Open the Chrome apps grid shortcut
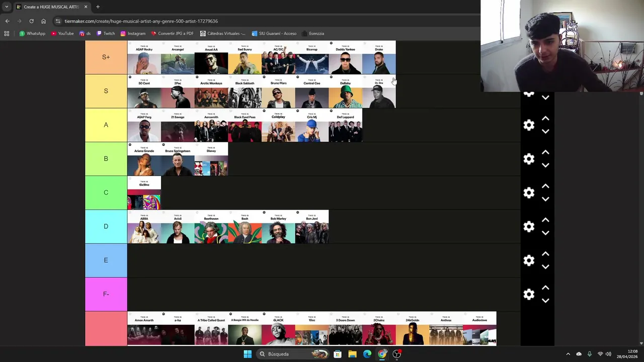The height and width of the screenshot is (362, 644). pyautogui.click(x=7, y=33)
